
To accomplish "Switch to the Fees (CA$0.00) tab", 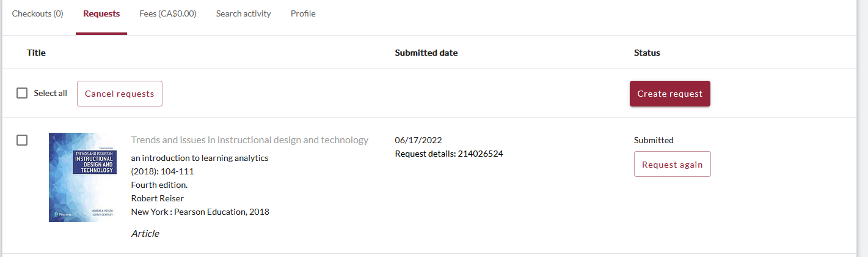I will [x=168, y=13].
